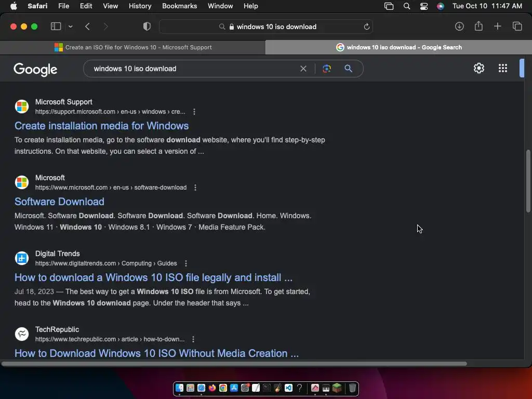Open options for Digital Trends result
The width and height of the screenshot is (532, 399).
(x=185, y=263)
